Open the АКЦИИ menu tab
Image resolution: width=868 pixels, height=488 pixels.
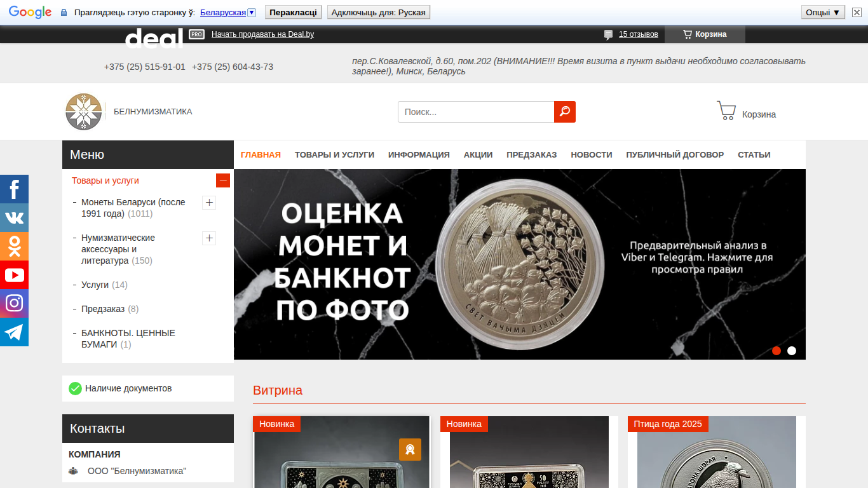pyautogui.click(x=478, y=154)
